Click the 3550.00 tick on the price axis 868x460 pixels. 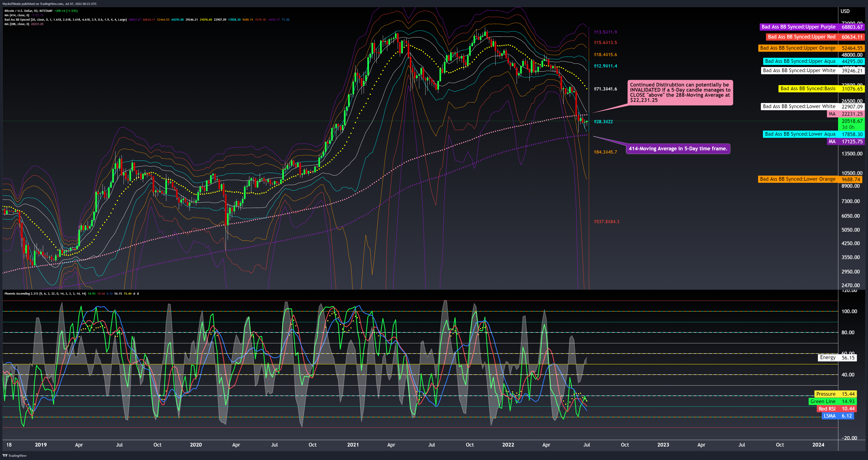coord(850,257)
